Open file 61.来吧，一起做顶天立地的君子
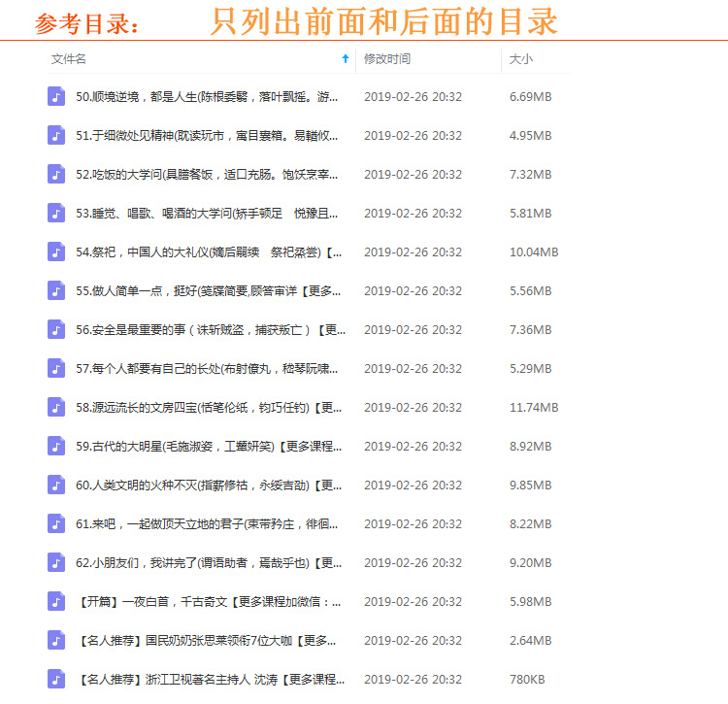Image resolution: width=728 pixels, height=704 pixels. (x=208, y=523)
